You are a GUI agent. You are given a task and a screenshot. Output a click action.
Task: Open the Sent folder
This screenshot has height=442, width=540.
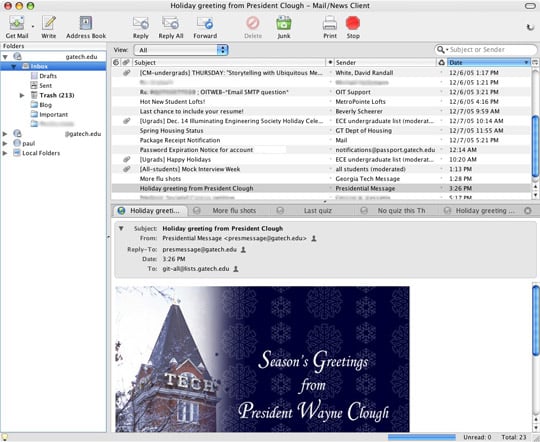[45, 86]
